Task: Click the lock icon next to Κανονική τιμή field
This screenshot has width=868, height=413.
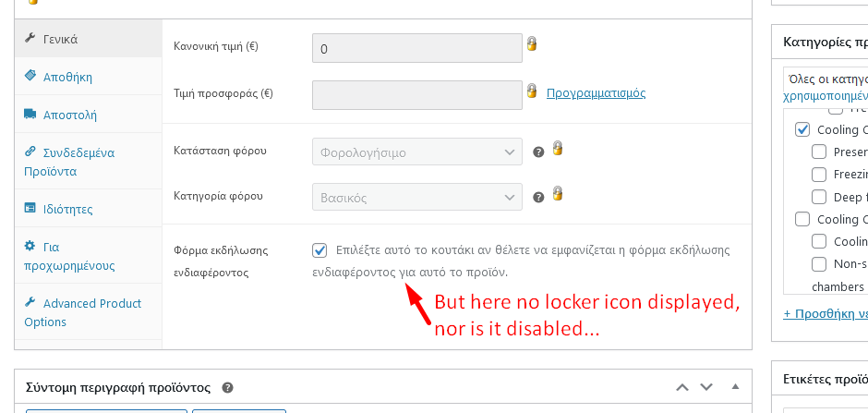Action: coord(532,43)
